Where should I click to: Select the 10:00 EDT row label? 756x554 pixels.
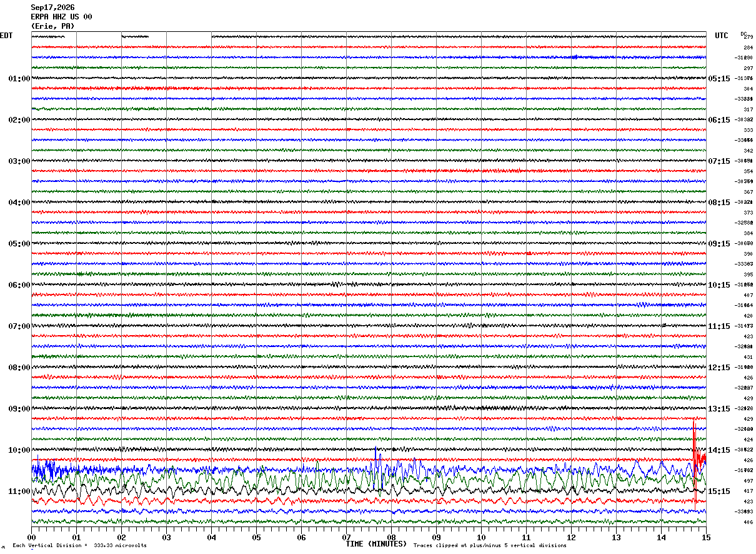pos(19,450)
